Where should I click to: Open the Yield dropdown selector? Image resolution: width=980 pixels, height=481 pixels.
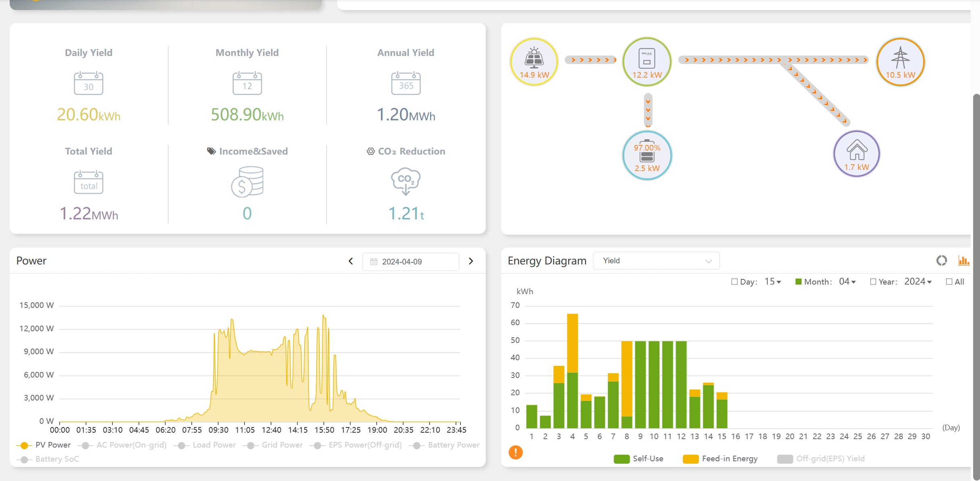656,261
